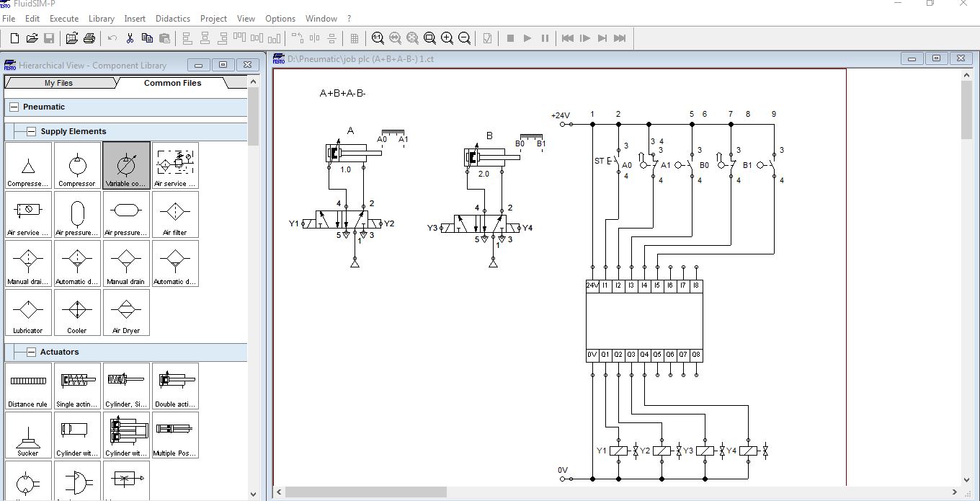Image resolution: width=980 pixels, height=501 pixels.
Task: Select the Cooler component
Action: point(77,313)
